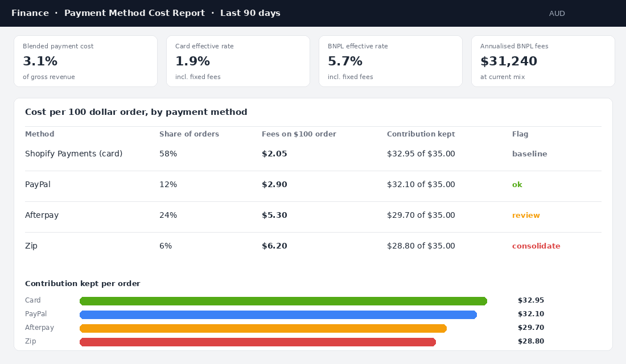Click the 24% share of orders cell
Image resolution: width=626 pixels, height=364 pixels.
(168, 215)
